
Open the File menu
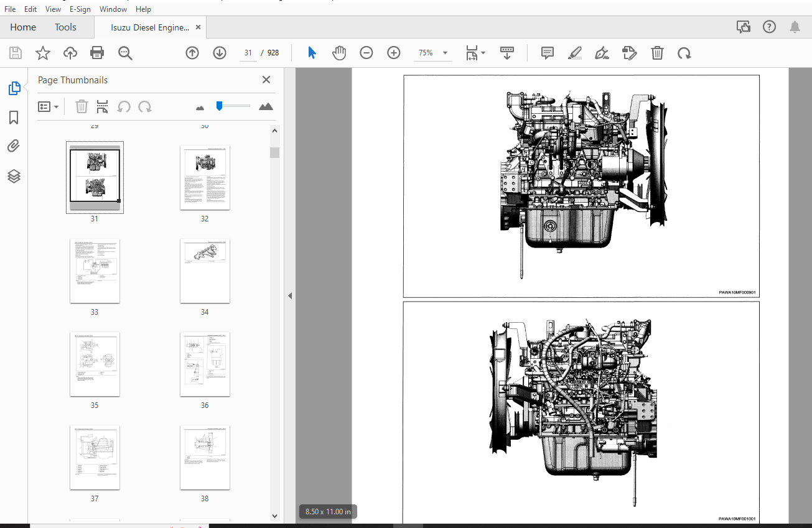[x=10, y=9]
